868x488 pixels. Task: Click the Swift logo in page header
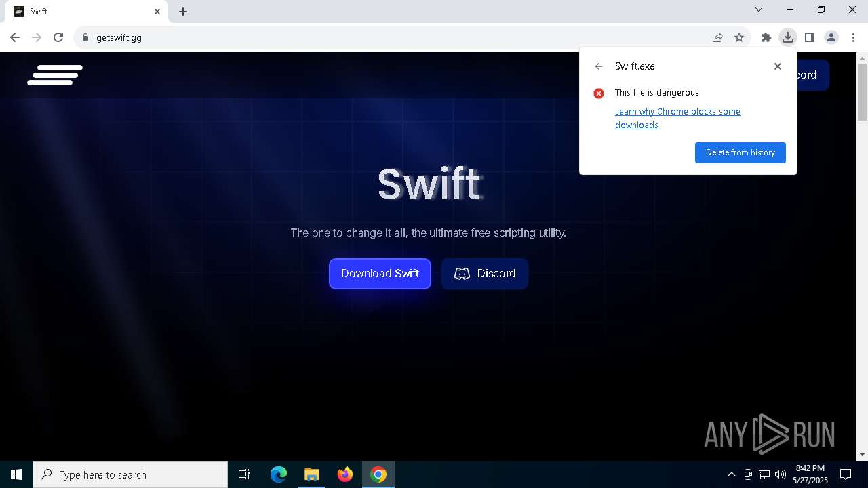click(55, 75)
